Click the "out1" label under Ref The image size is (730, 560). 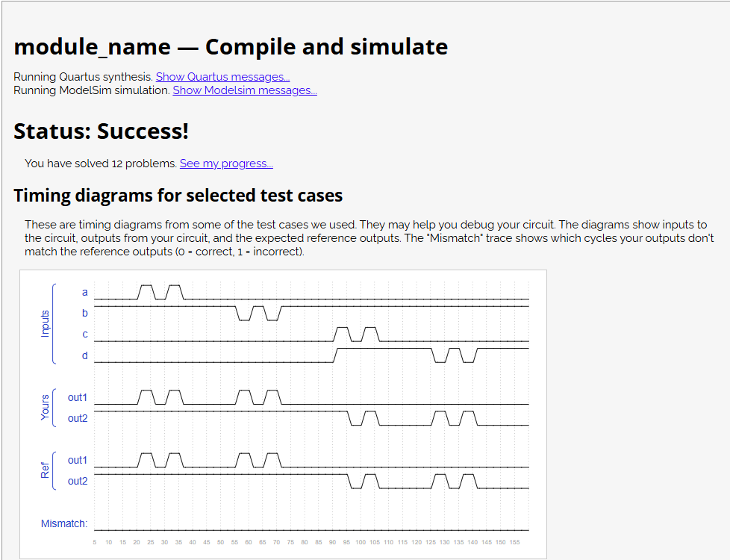[x=78, y=460]
